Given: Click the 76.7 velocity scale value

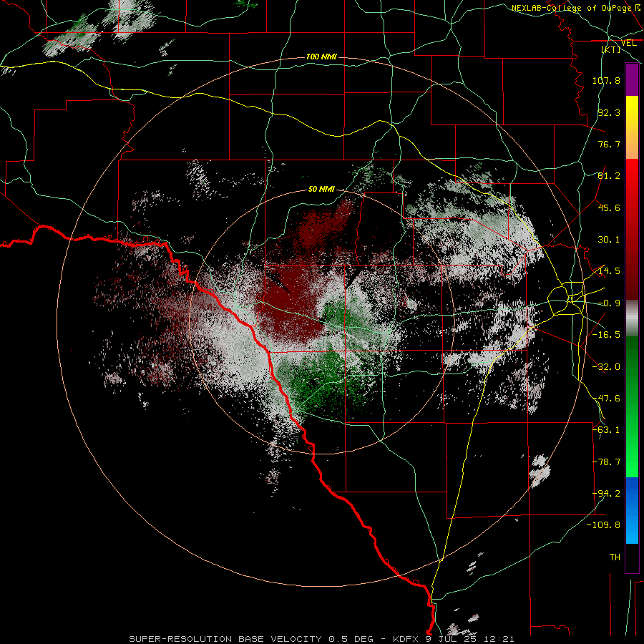Looking at the screenshot, I should coord(609,144).
